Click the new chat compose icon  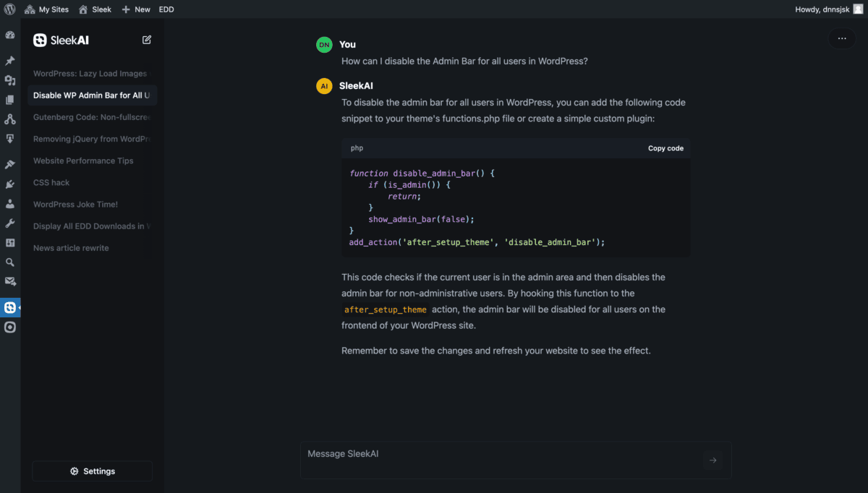[147, 40]
